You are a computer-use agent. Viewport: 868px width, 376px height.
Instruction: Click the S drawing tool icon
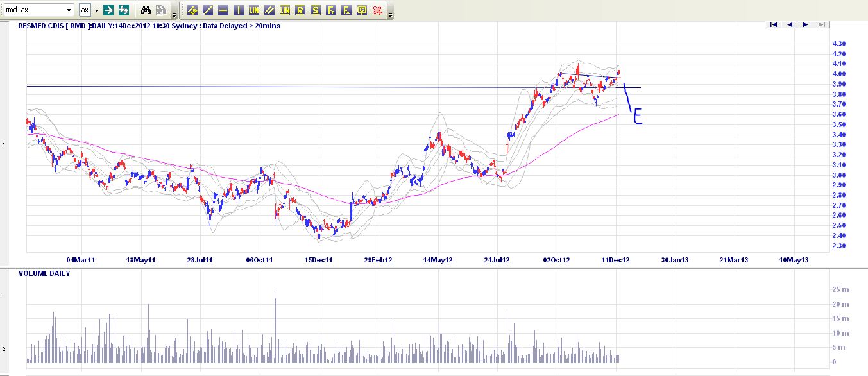pos(316,10)
